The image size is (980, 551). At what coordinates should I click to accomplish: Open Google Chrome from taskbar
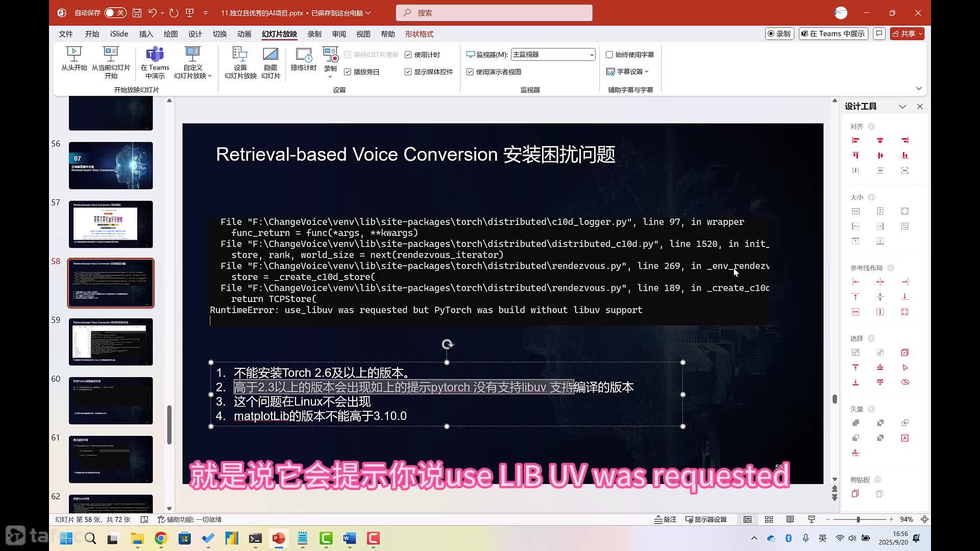click(161, 538)
